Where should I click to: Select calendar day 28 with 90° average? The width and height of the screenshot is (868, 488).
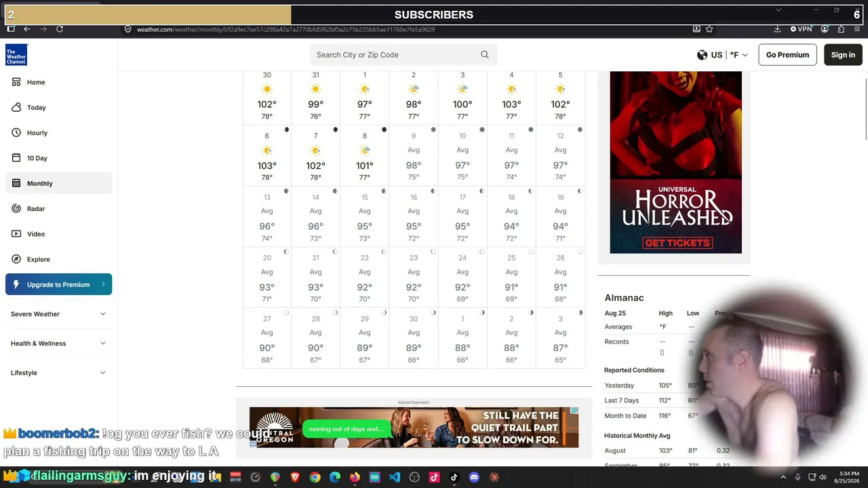click(x=316, y=338)
